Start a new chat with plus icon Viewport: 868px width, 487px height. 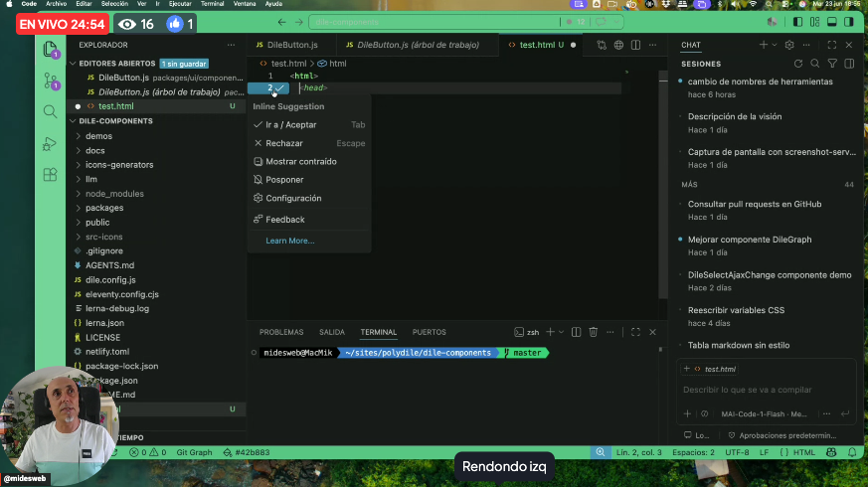(x=764, y=45)
